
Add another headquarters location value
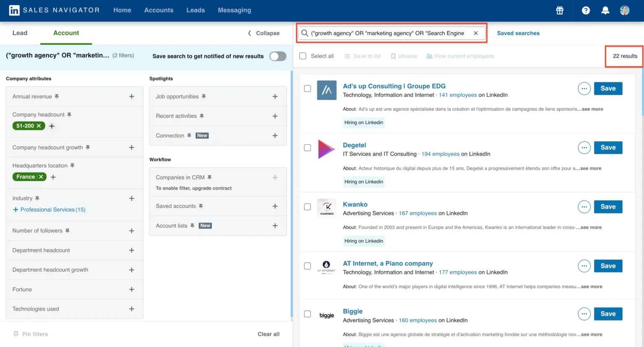(x=53, y=177)
